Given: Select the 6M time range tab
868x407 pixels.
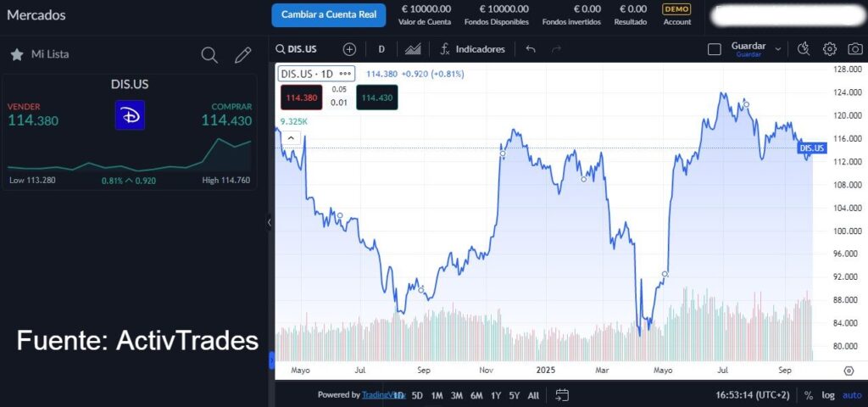Looking at the screenshot, I should pyautogui.click(x=476, y=395).
